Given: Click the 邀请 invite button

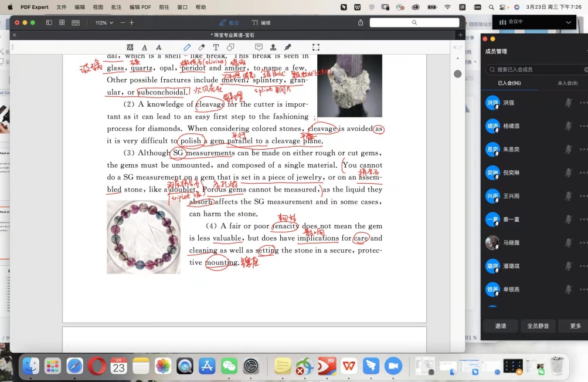Looking at the screenshot, I should (500, 326).
